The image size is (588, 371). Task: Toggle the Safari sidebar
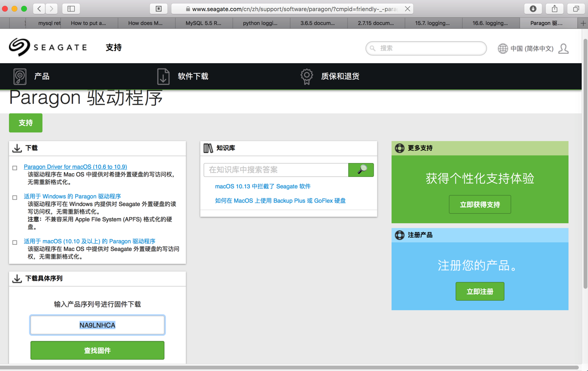(x=71, y=9)
